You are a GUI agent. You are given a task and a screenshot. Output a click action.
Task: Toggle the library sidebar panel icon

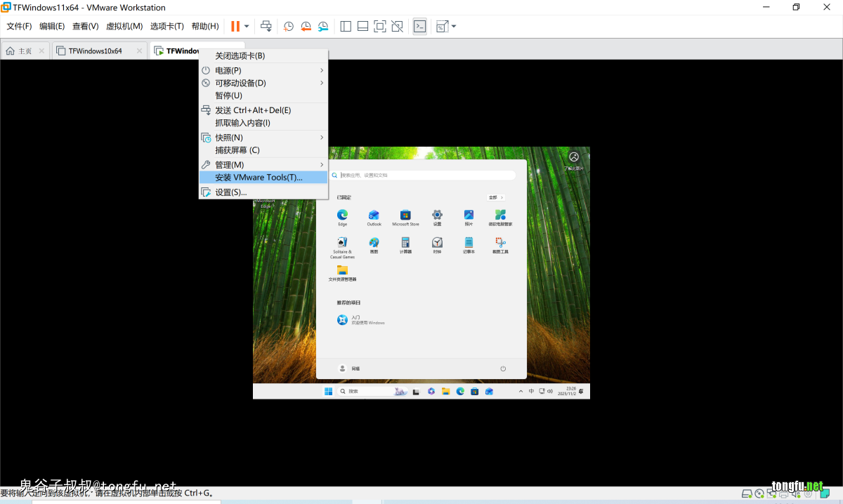coord(346,27)
